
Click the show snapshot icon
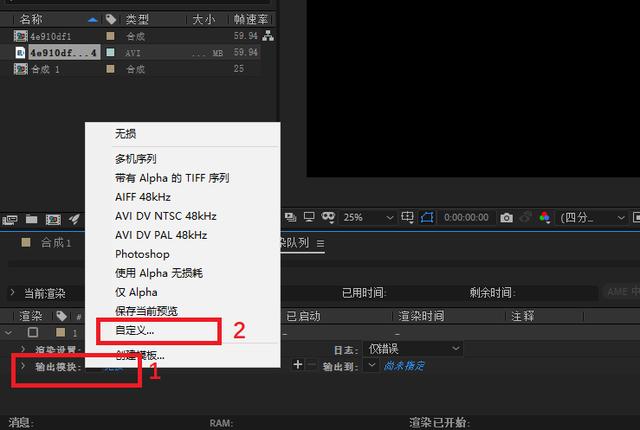pyautogui.click(x=526, y=217)
